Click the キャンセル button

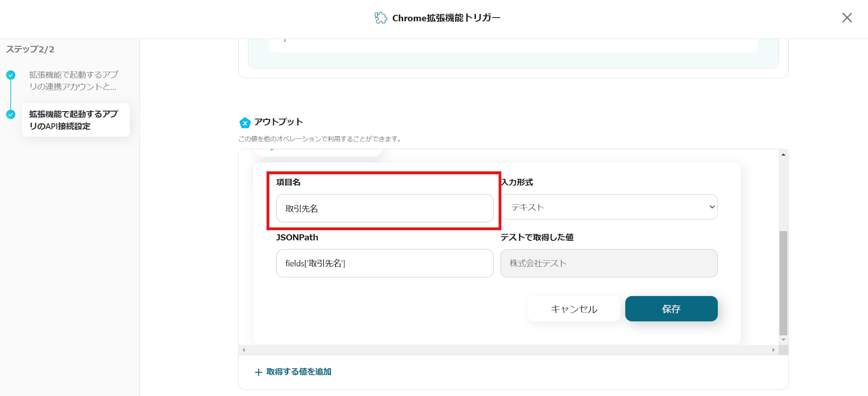tap(574, 309)
